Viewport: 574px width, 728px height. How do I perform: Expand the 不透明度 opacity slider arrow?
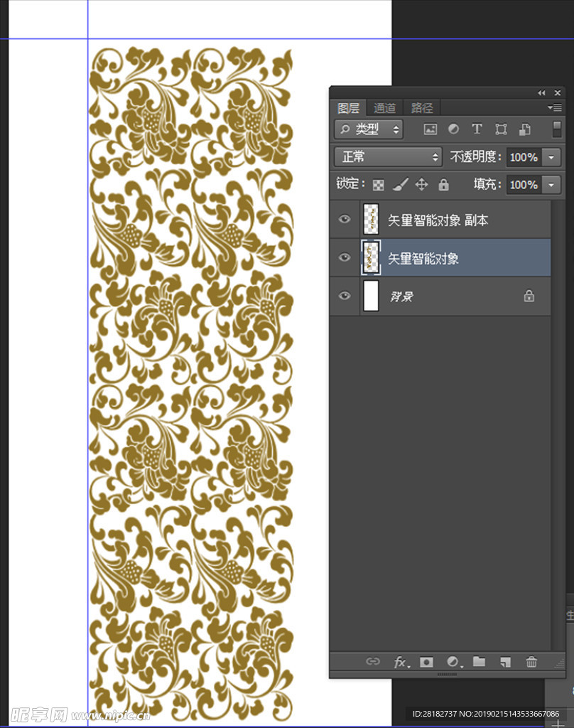click(552, 157)
